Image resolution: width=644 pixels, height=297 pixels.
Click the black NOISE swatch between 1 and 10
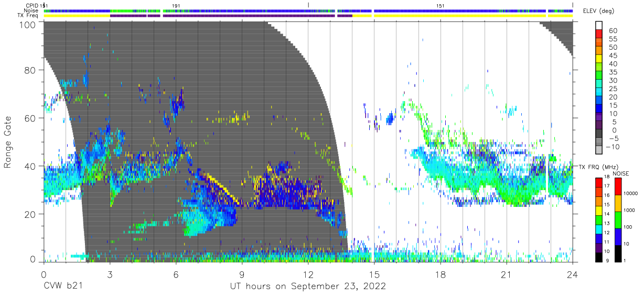coord(617,254)
